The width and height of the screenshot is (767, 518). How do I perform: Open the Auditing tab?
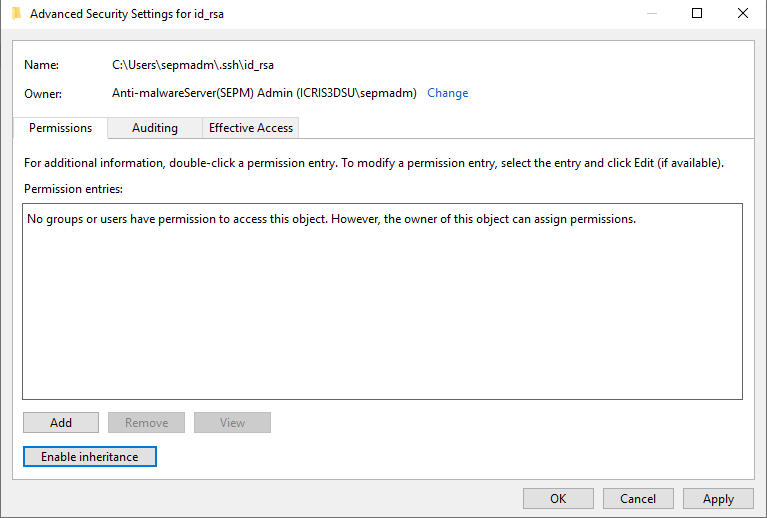click(x=155, y=128)
